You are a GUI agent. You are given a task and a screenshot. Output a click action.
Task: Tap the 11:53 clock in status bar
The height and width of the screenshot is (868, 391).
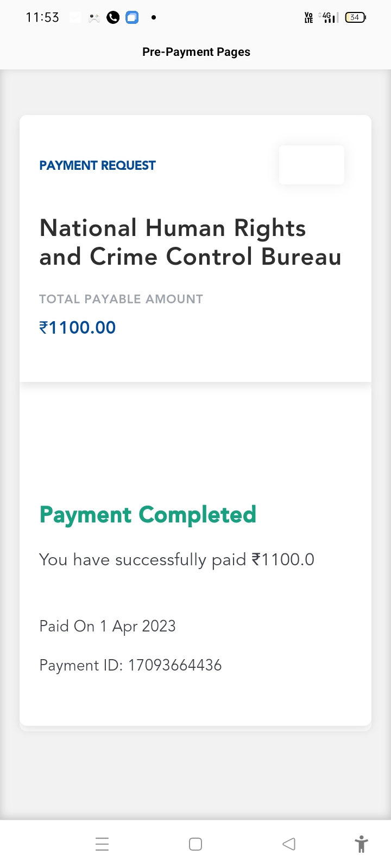pyautogui.click(x=42, y=17)
